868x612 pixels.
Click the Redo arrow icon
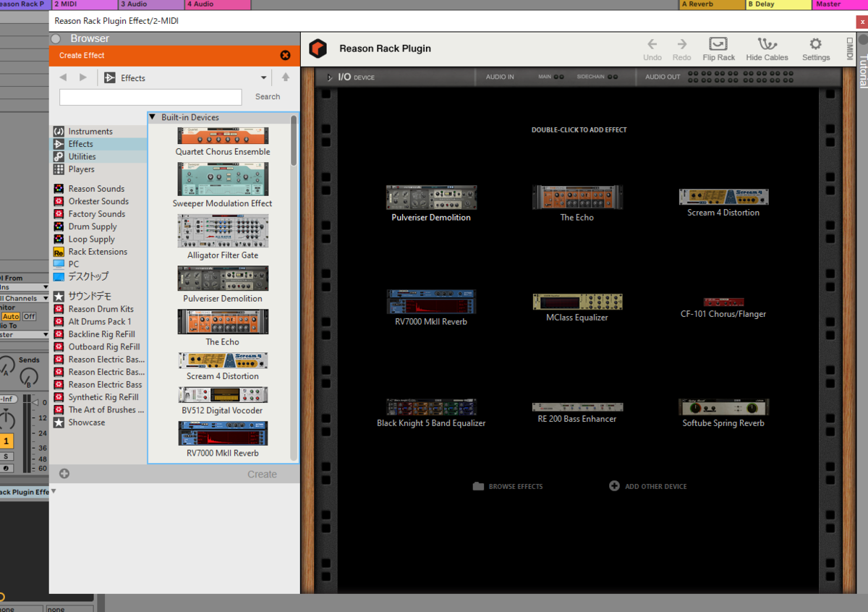[682, 44]
